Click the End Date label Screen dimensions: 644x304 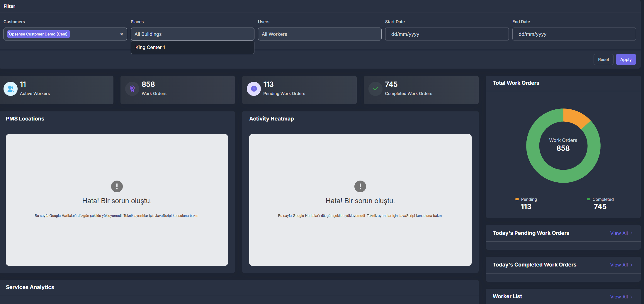pyautogui.click(x=521, y=22)
